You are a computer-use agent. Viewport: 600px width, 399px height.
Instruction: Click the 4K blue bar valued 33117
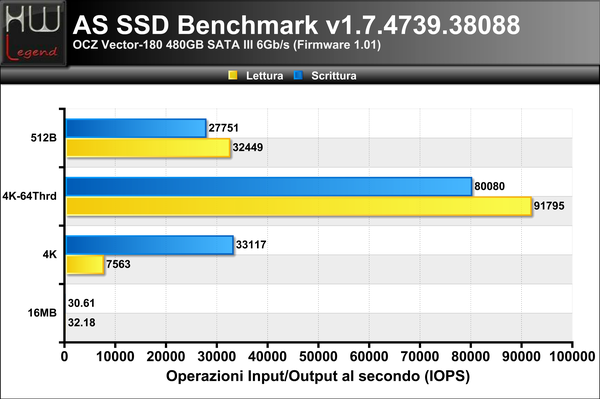point(150,245)
